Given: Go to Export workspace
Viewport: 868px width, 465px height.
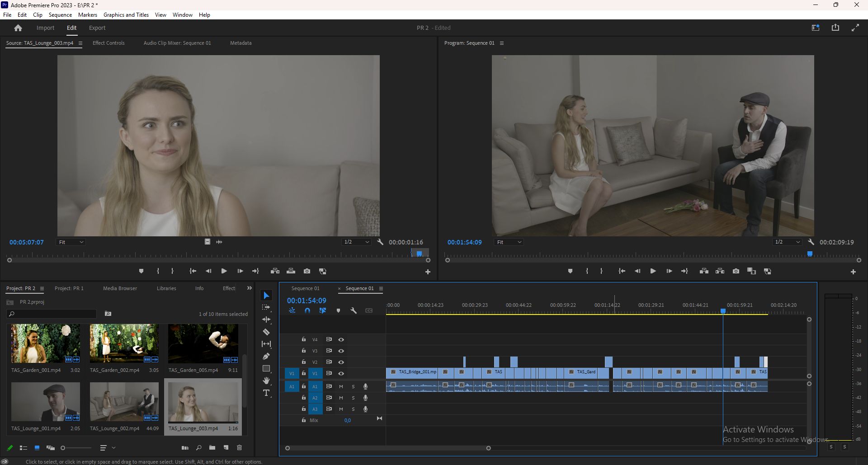Looking at the screenshot, I should tap(97, 28).
